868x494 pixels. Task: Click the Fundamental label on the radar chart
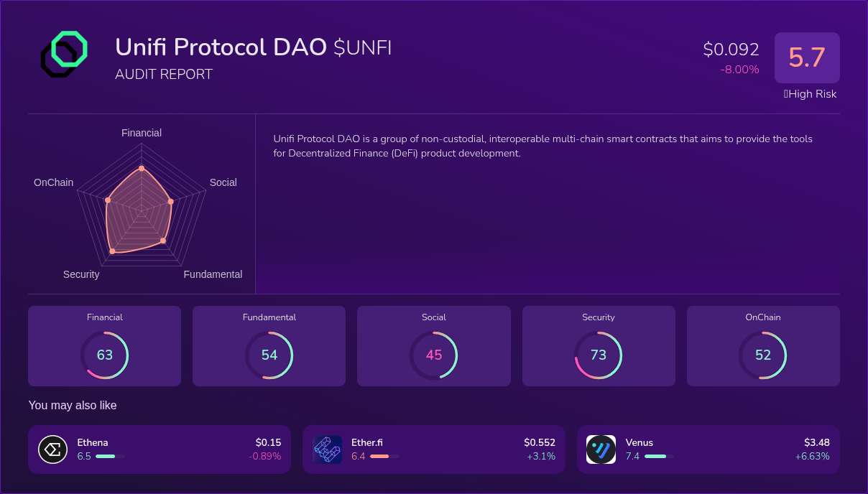(x=213, y=274)
